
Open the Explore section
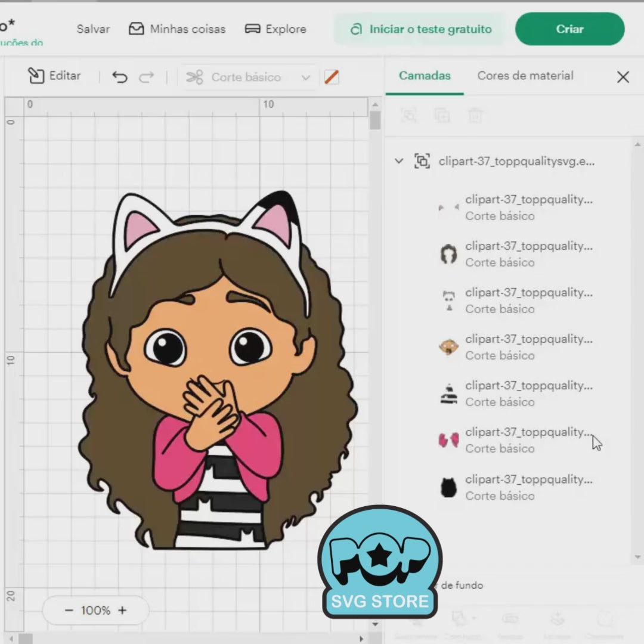[x=275, y=29]
